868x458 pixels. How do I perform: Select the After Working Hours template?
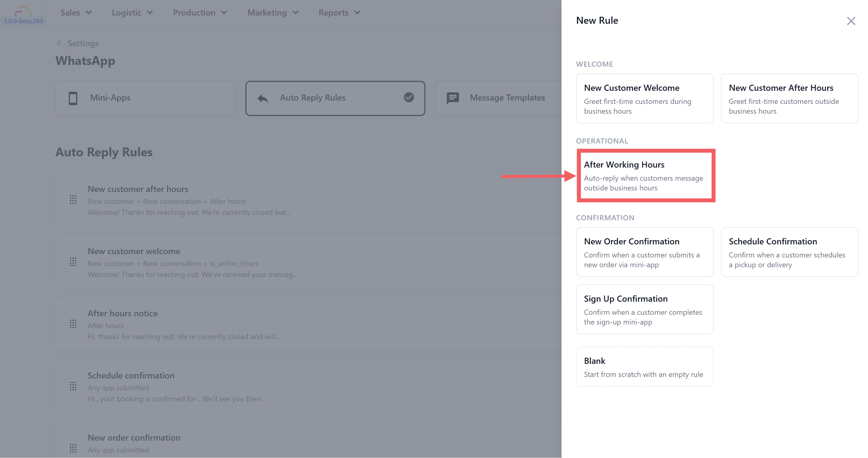(645, 176)
